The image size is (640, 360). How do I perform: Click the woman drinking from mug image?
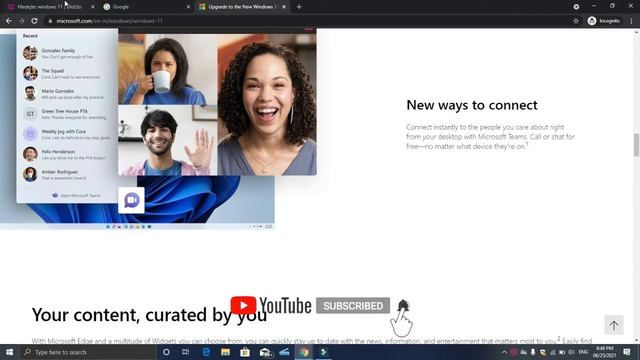tap(168, 69)
